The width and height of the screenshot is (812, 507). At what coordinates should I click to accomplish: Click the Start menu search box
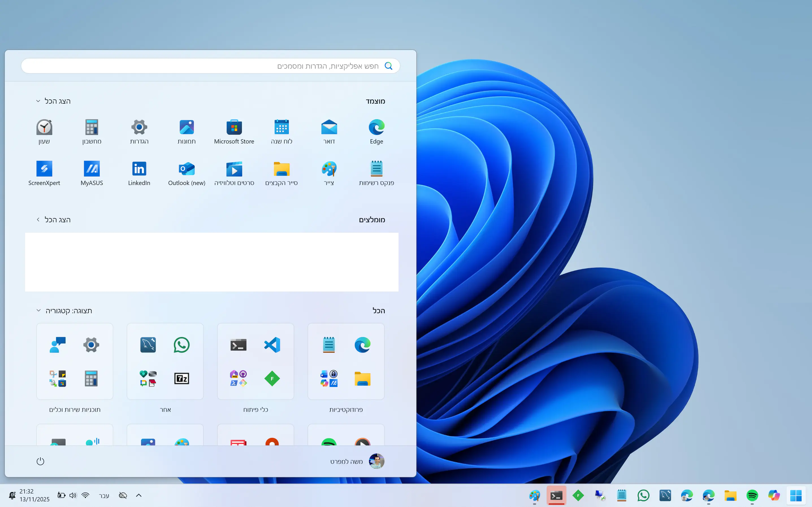[x=210, y=66]
